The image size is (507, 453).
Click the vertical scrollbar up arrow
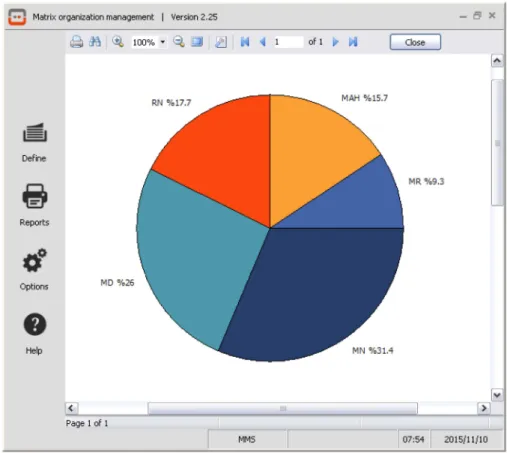[497, 61]
